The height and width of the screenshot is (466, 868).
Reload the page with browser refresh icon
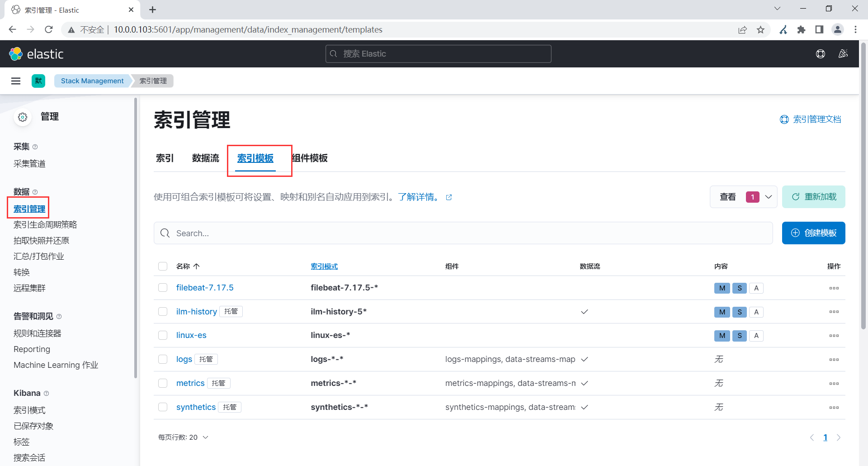pyautogui.click(x=49, y=29)
